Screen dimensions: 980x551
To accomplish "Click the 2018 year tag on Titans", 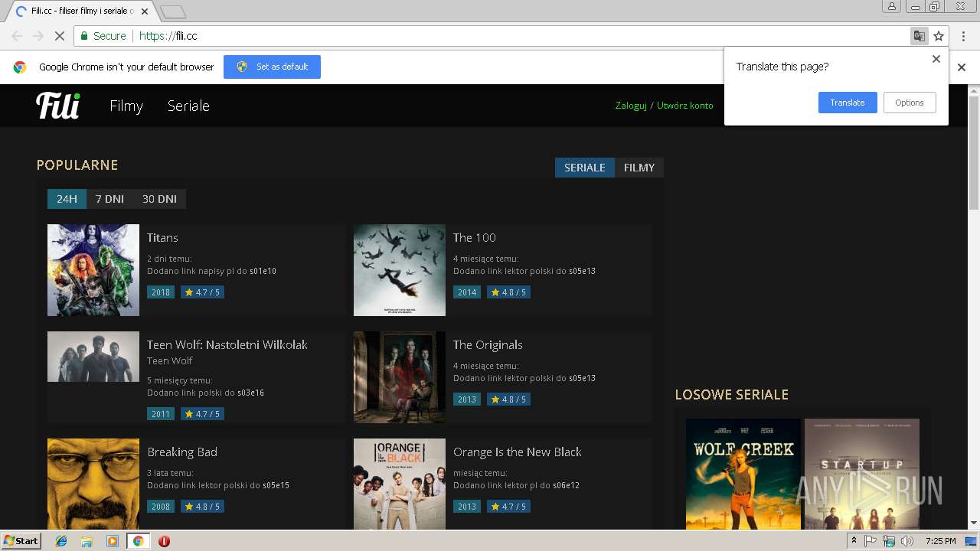I will tap(161, 292).
